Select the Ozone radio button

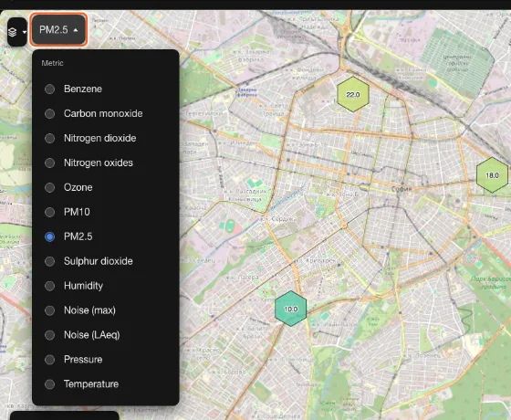[x=49, y=187]
